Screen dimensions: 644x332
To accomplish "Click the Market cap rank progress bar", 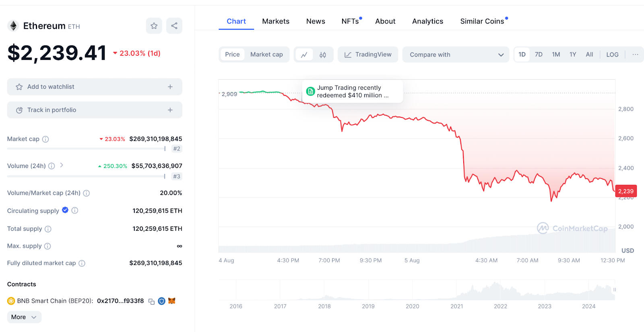I will [87, 149].
